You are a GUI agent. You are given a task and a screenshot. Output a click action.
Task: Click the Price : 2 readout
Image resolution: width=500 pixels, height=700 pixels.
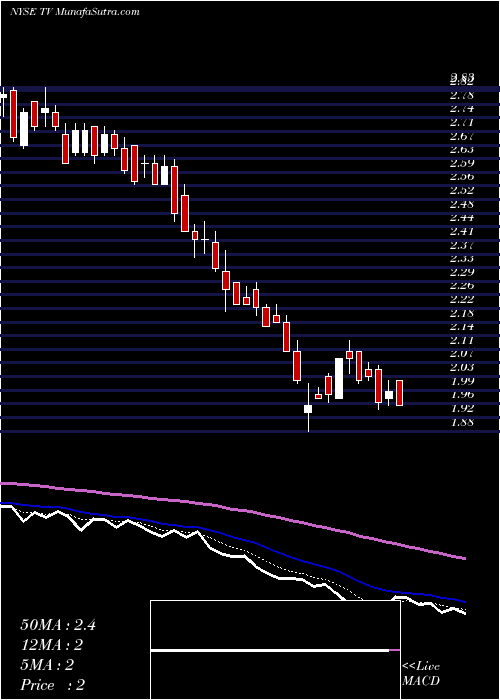click(x=53, y=685)
